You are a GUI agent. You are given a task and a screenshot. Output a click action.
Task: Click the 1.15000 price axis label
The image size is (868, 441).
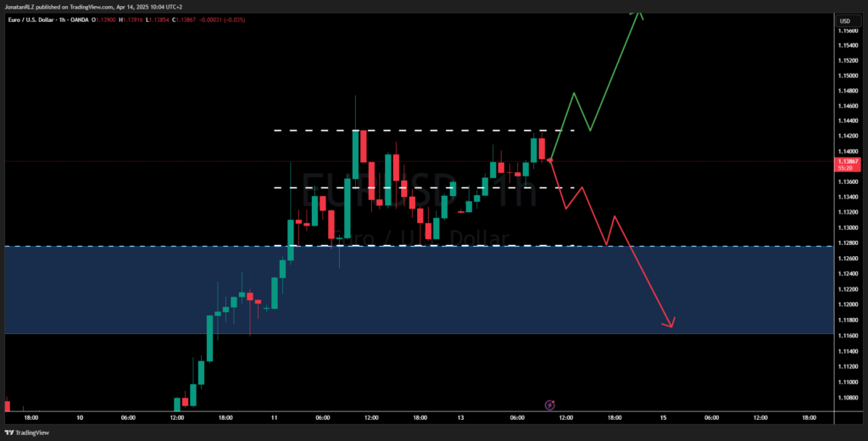[847, 75]
